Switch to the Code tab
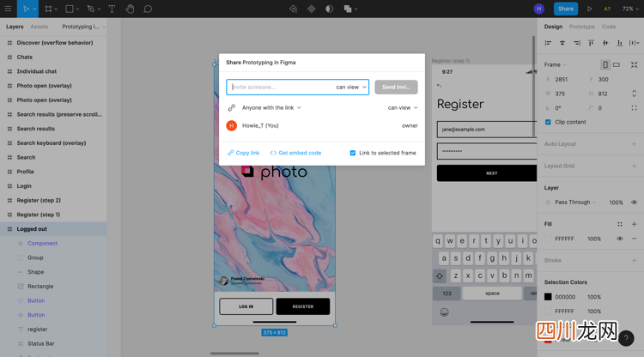Screen dimensions: 644x357 (x=609, y=27)
